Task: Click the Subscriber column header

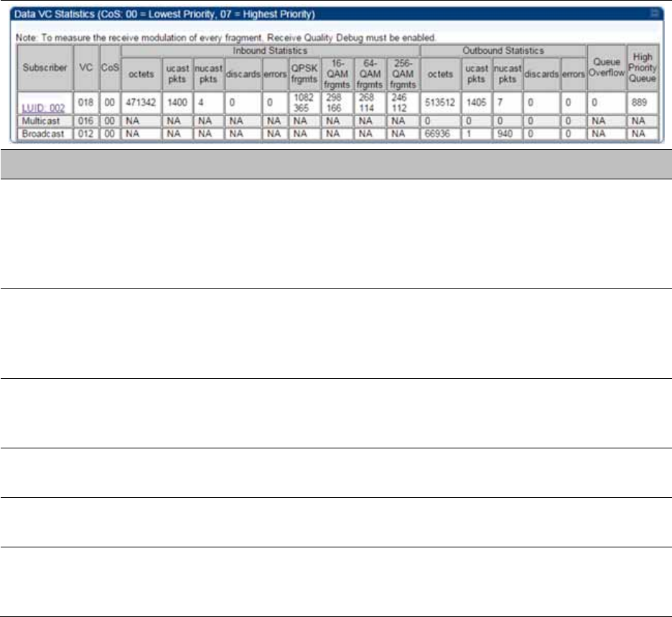Action: coord(45,67)
